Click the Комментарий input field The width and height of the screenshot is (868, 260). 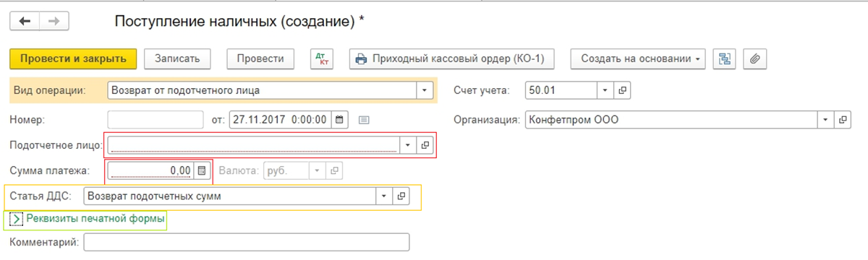tap(247, 242)
